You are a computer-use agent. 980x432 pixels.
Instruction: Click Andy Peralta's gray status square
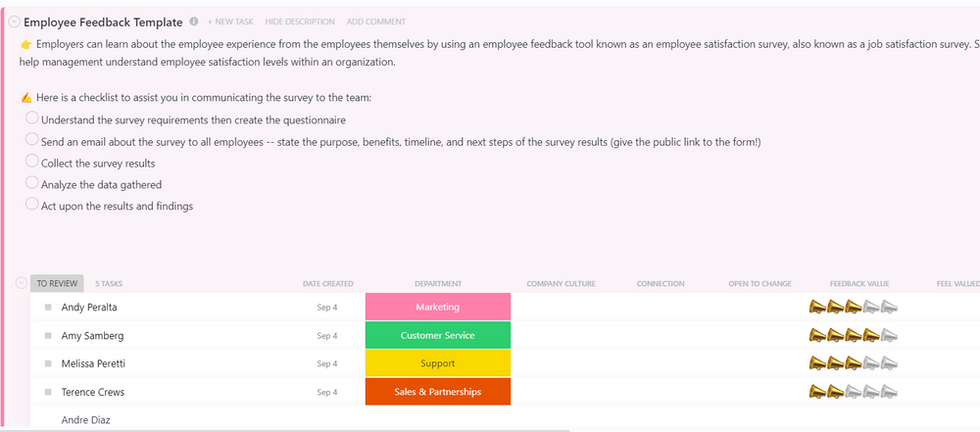tap(47, 308)
